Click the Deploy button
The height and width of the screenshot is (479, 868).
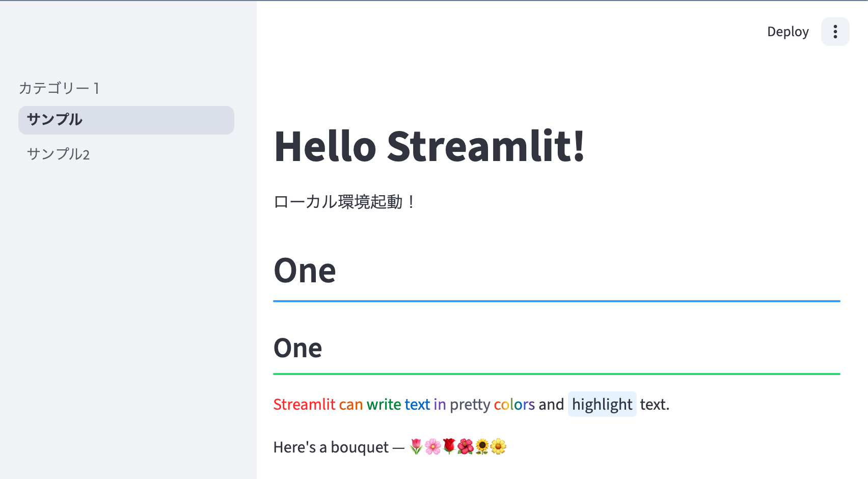click(x=788, y=32)
